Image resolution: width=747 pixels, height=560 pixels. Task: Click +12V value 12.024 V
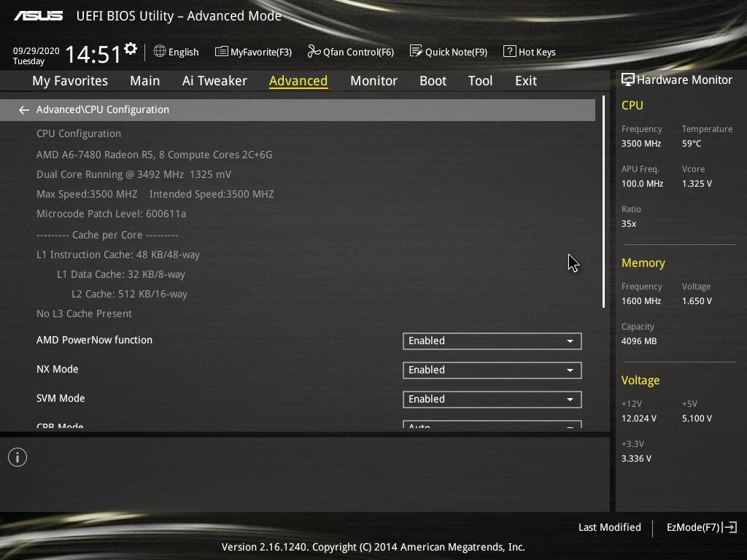(639, 419)
